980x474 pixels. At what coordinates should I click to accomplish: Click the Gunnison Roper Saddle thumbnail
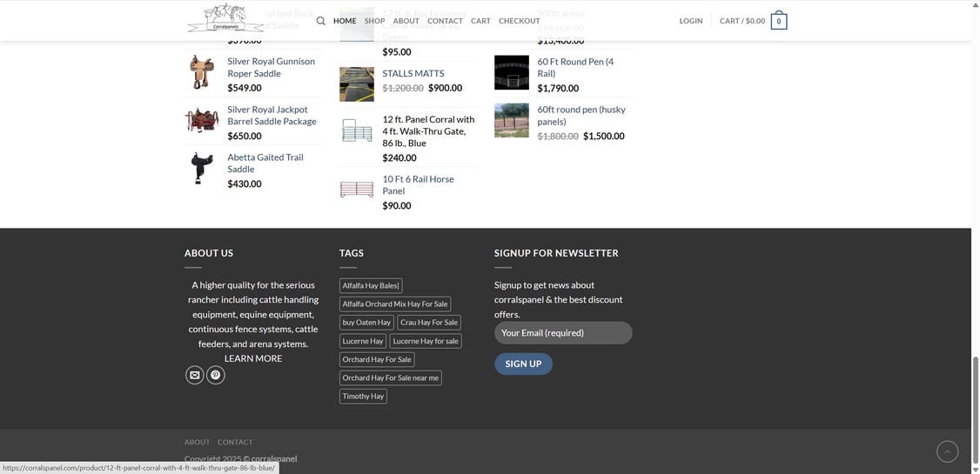pos(202,72)
